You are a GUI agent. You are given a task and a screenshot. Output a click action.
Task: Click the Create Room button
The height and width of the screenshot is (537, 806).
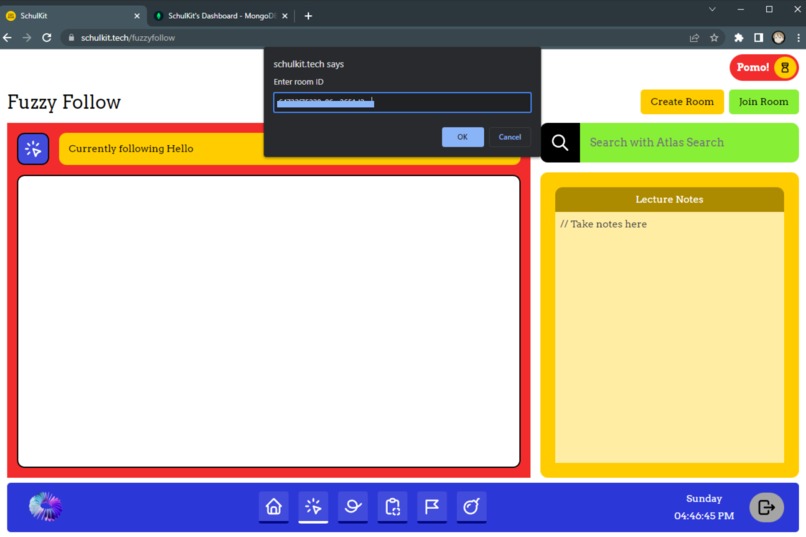[x=682, y=102]
